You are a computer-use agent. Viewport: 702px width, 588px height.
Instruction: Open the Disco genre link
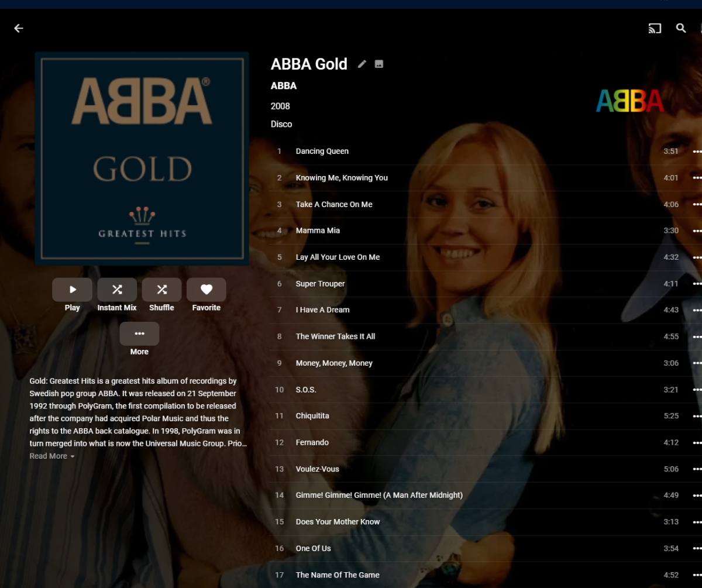(x=281, y=124)
